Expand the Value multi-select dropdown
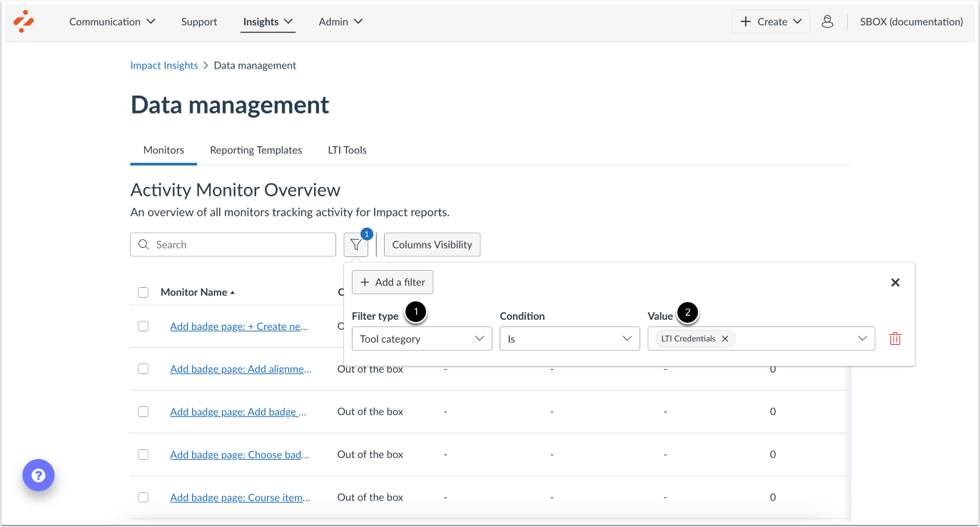This screenshot has height=527, width=980. tap(862, 338)
